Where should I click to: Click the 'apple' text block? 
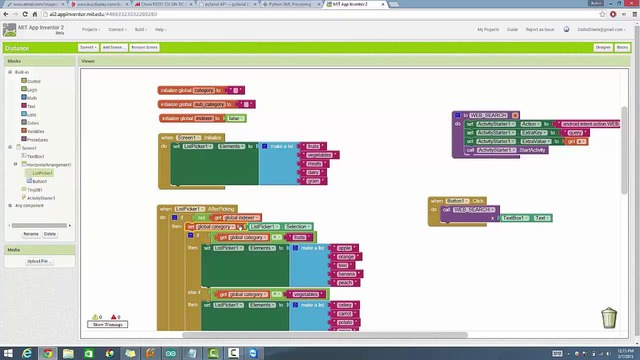[x=344, y=248]
